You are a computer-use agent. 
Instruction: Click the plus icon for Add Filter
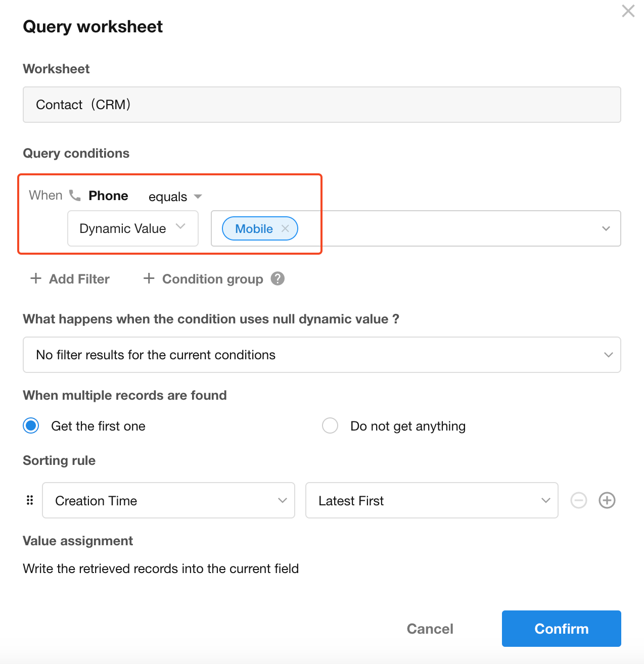click(x=36, y=278)
